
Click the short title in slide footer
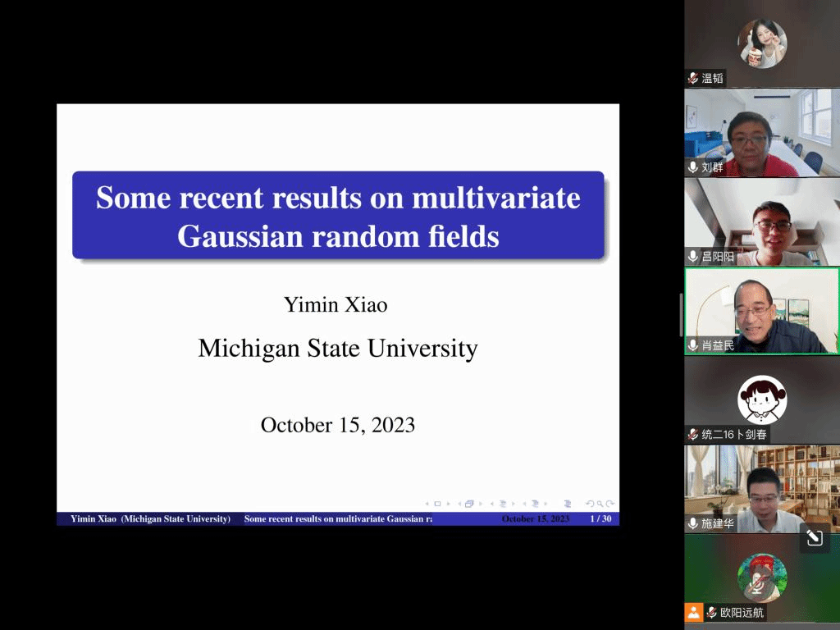coord(337,519)
